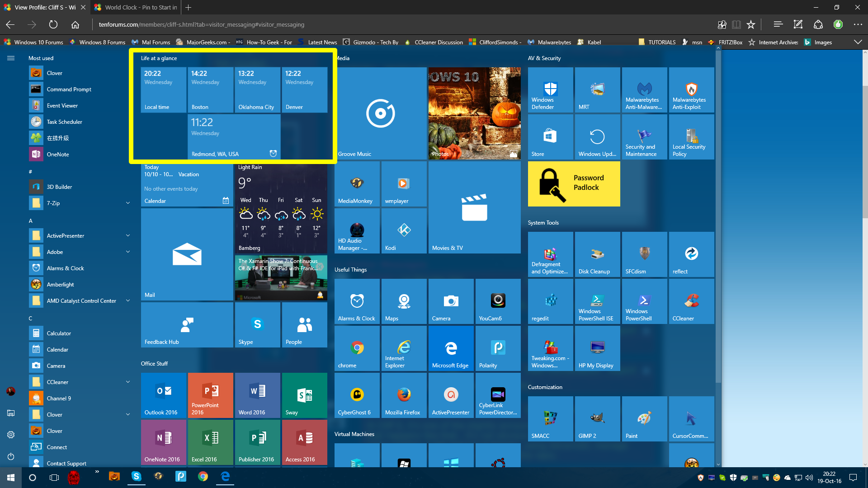
Task: Open Malwarebytes Anti-Malware tile
Action: click(644, 90)
